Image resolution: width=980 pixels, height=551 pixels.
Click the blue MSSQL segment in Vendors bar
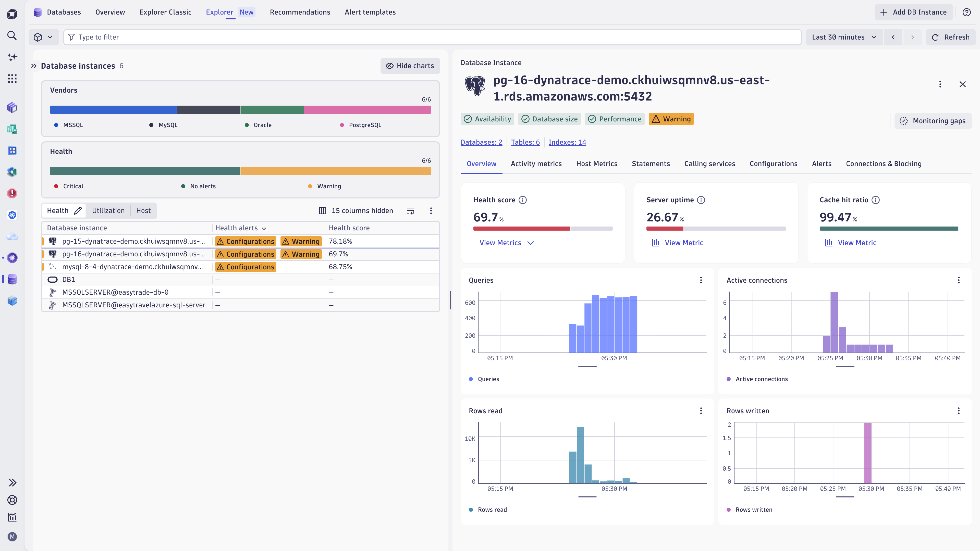click(x=113, y=109)
